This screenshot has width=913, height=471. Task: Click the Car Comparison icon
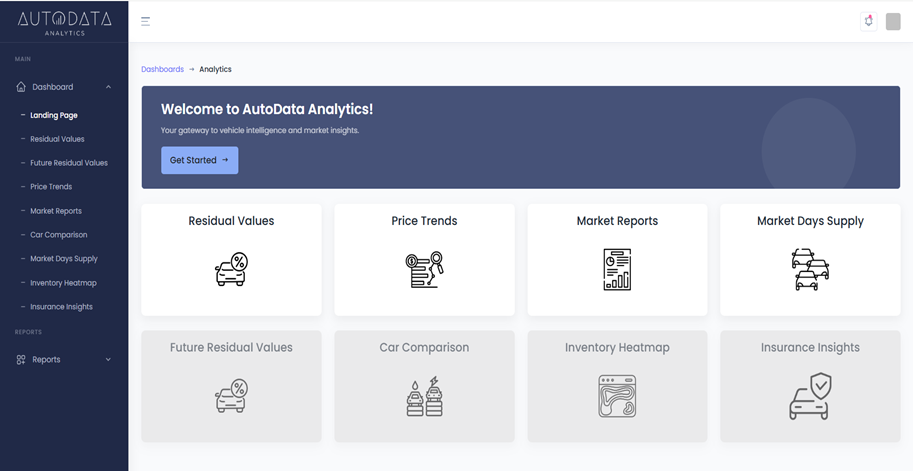(424, 397)
